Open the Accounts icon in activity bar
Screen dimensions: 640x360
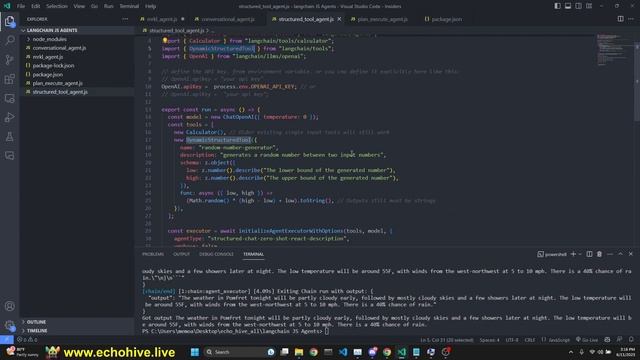(x=9, y=306)
